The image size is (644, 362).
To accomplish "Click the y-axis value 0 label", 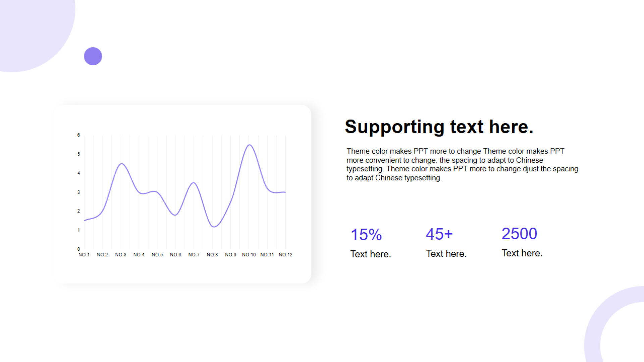I will (78, 249).
